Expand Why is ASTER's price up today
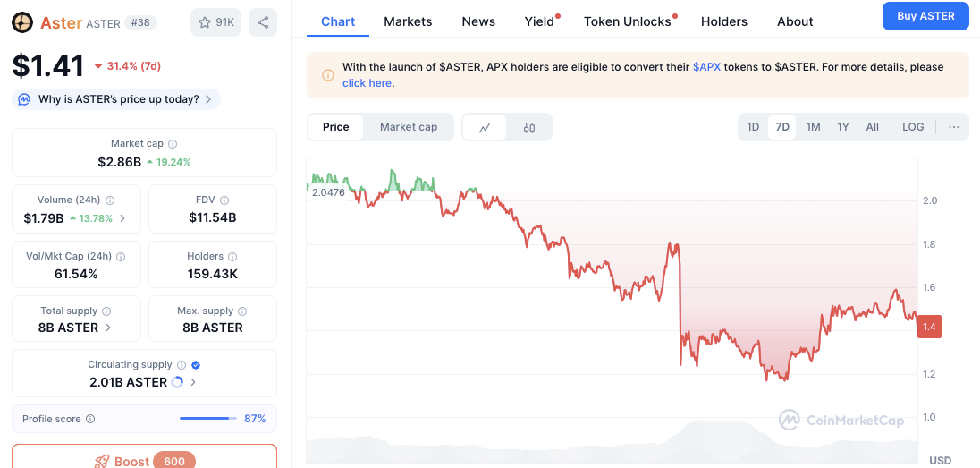 116,99
